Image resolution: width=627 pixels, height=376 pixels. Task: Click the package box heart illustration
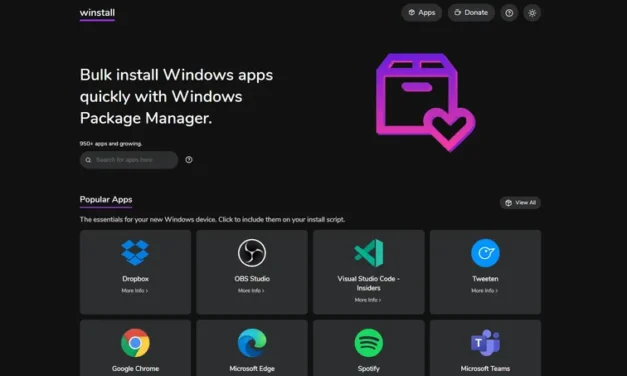425,102
